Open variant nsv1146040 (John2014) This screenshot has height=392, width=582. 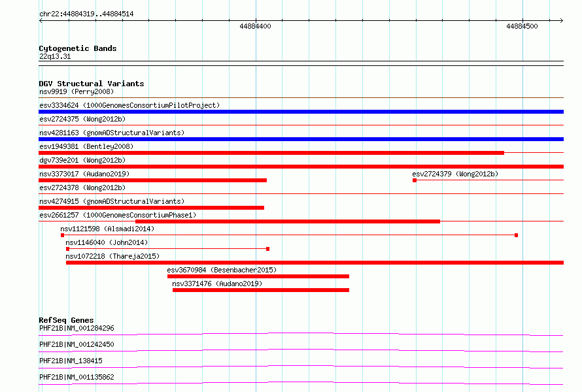107,242
